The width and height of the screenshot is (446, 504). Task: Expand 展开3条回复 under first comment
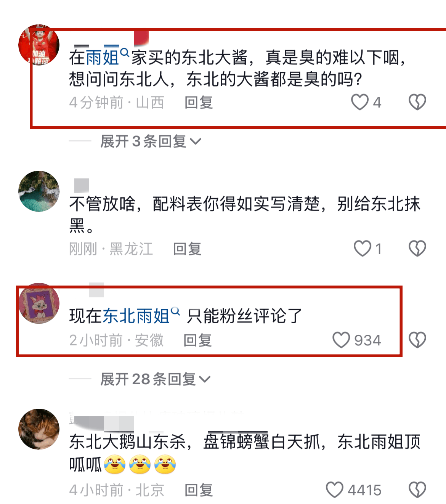(151, 141)
